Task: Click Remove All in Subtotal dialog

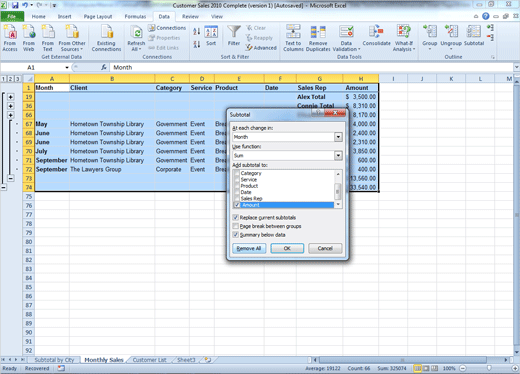Action: [x=249, y=248]
